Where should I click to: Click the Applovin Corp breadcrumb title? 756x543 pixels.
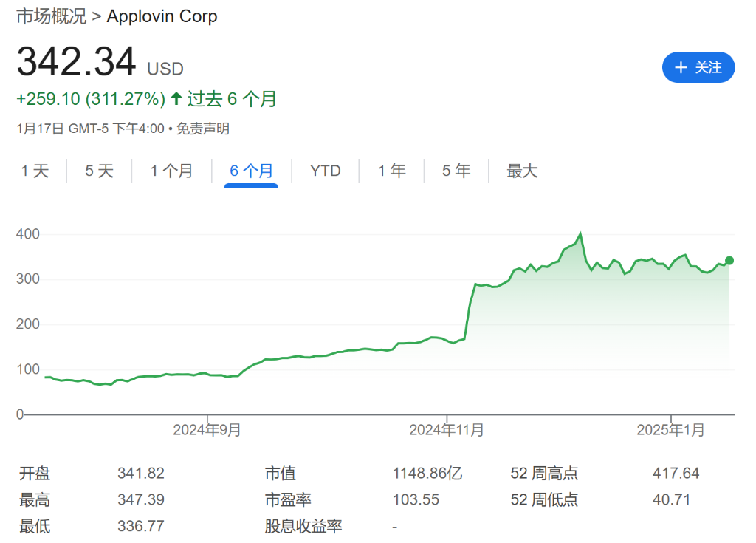[x=162, y=16]
